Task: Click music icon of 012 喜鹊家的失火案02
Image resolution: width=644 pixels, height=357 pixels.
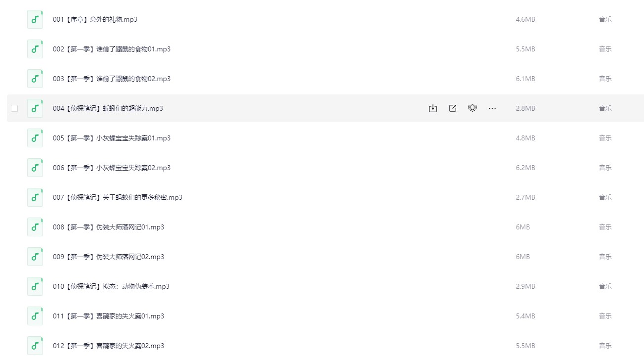Action: tap(35, 346)
